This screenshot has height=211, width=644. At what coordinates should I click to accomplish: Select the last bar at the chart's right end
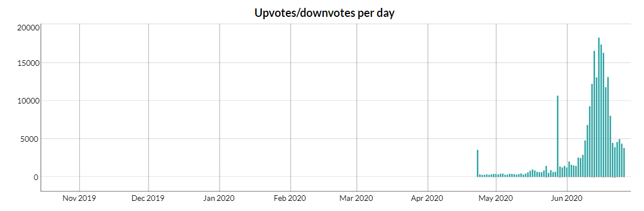pos(624,163)
